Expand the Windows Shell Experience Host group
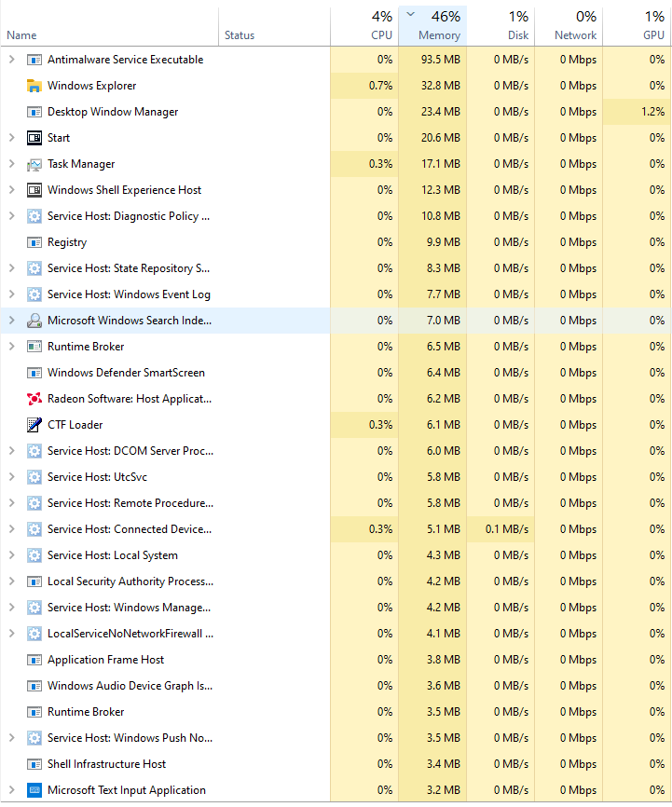The width and height of the screenshot is (672, 807). pos(12,190)
